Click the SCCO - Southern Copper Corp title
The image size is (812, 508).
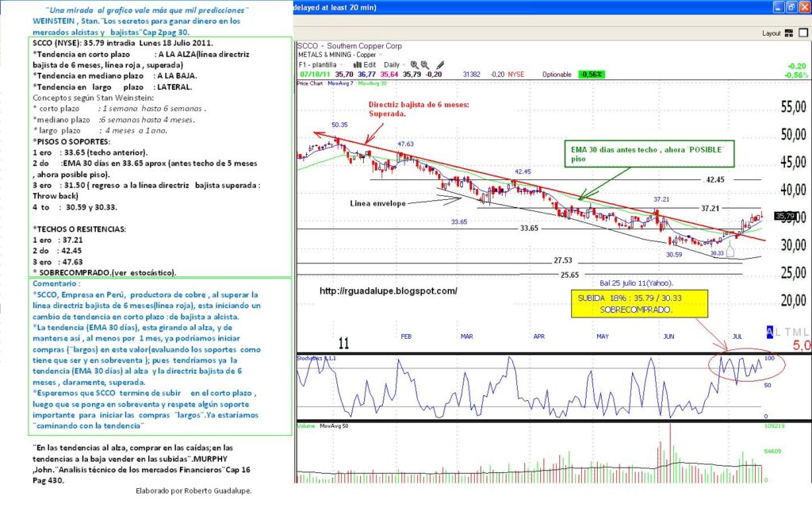pos(350,45)
